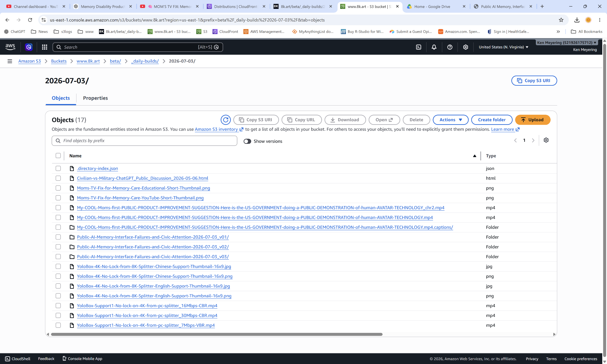Click the Upload button
607x364 pixels.
click(533, 120)
